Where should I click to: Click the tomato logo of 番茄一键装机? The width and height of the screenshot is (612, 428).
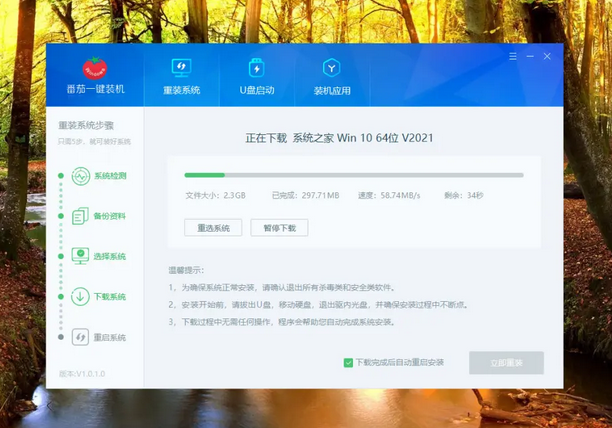click(x=95, y=68)
